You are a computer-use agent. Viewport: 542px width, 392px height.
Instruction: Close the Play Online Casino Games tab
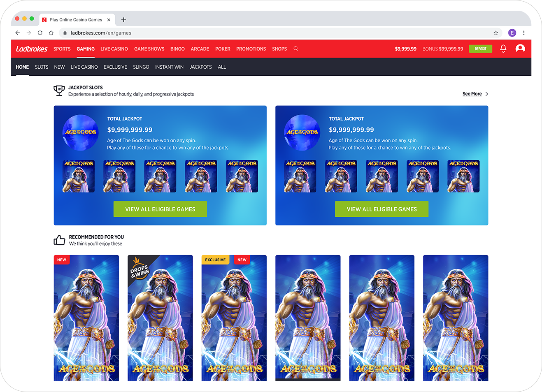[x=109, y=20]
